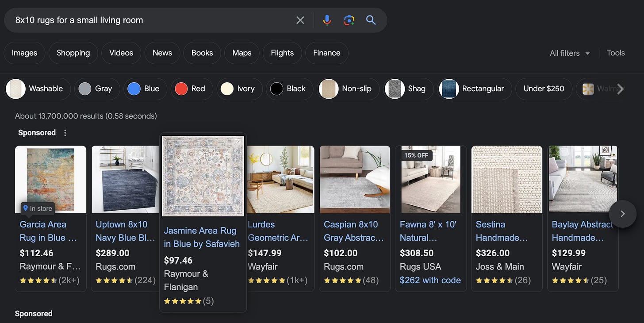Open the Finance tab
Image resolution: width=644 pixels, height=323 pixels.
327,53
